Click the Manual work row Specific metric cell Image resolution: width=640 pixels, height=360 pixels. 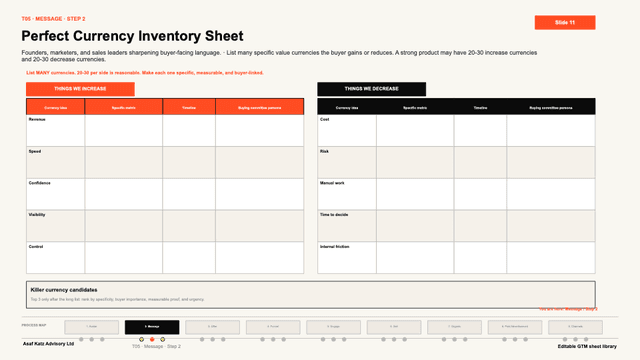[x=415, y=194]
